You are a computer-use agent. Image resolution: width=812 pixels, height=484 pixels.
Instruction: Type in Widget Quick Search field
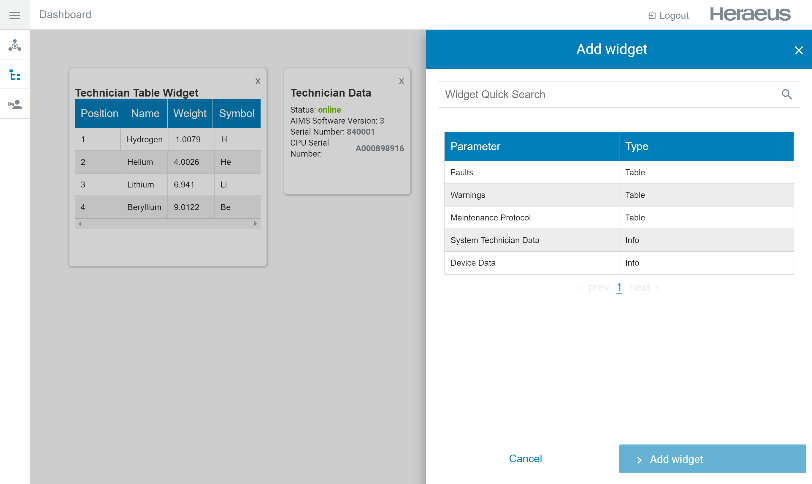pyautogui.click(x=610, y=94)
